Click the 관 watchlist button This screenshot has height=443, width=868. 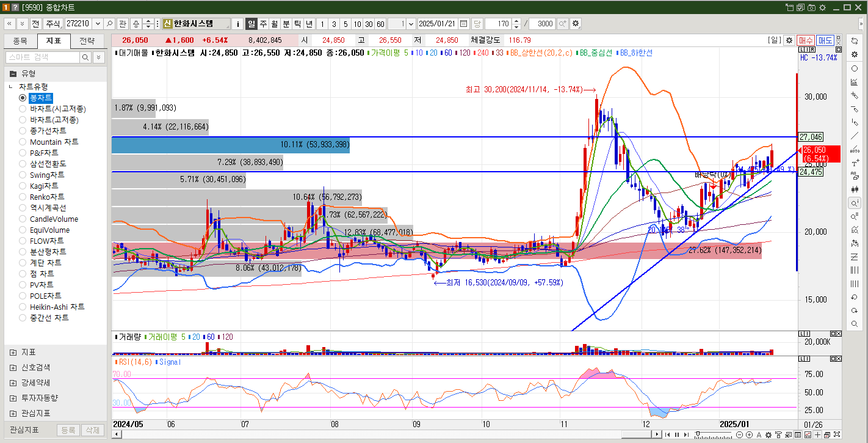click(123, 24)
